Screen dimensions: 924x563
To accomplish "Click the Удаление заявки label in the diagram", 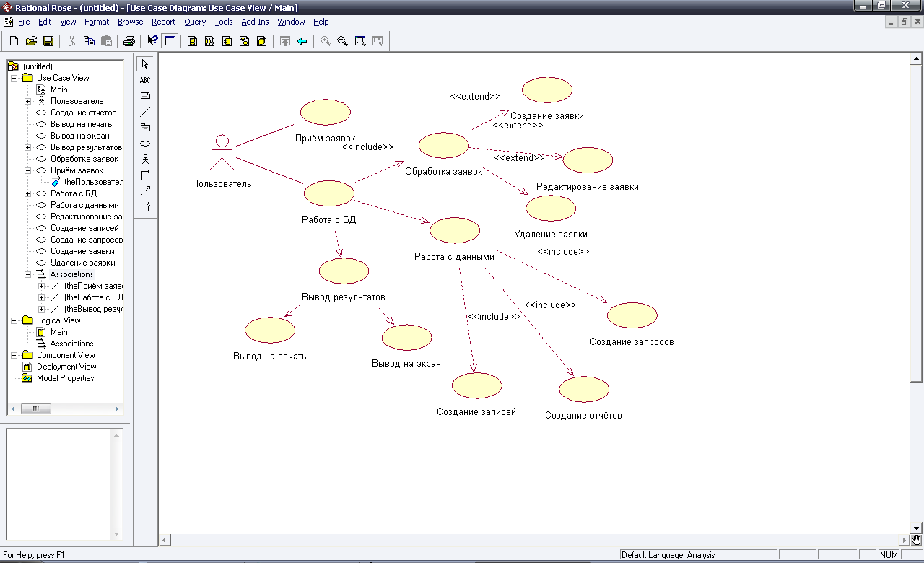I will [551, 234].
